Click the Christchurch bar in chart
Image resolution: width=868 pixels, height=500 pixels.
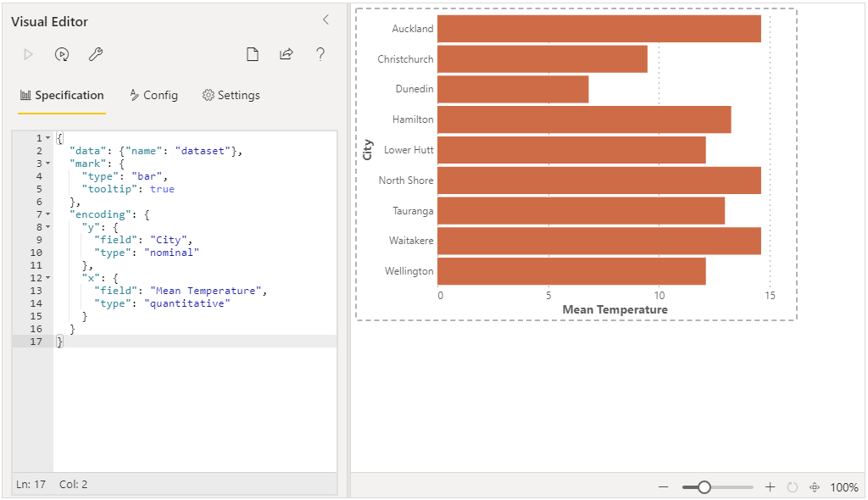[x=542, y=58]
